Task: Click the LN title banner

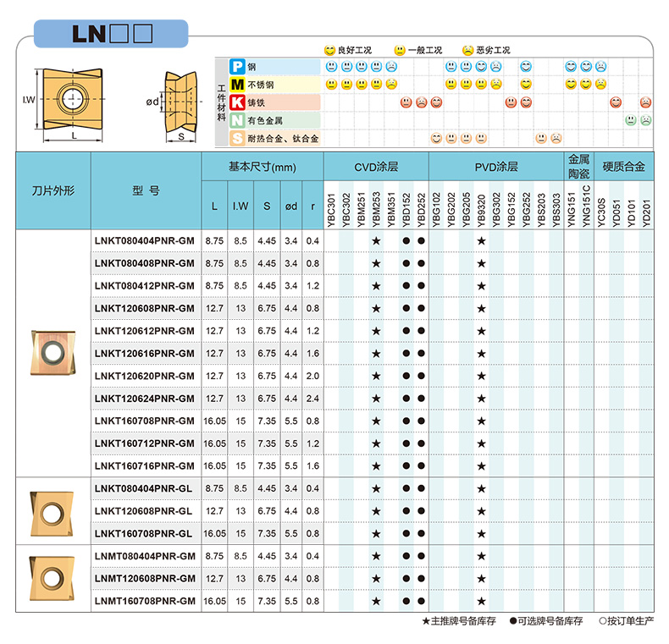Action: (111, 34)
